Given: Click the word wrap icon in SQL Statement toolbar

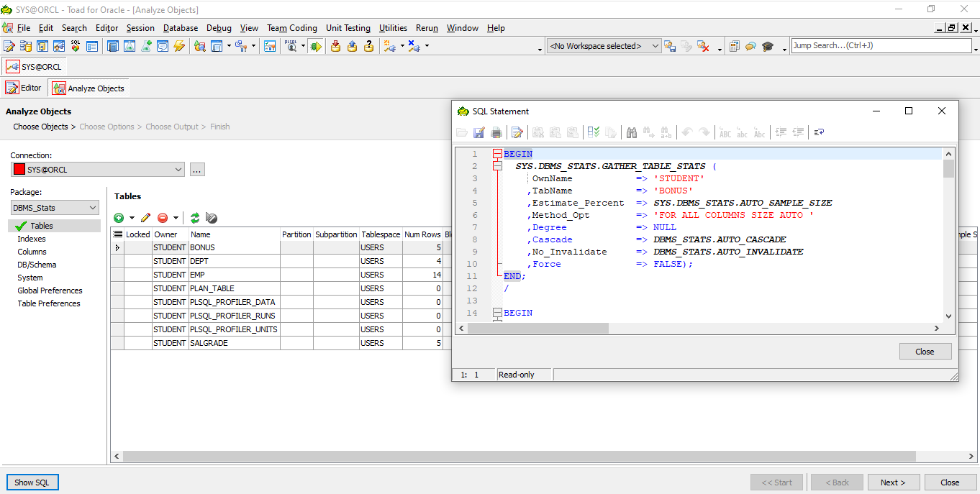Looking at the screenshot, I should [820, 132].
